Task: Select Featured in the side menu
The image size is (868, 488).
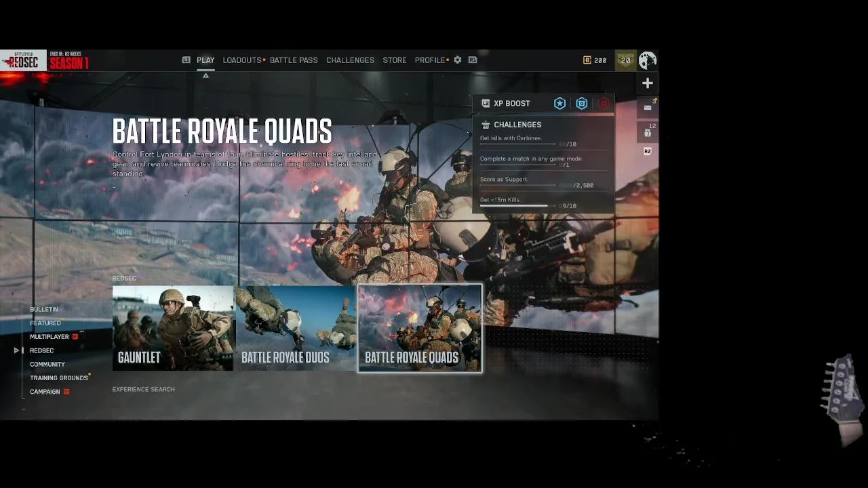Action: point(45,323)
